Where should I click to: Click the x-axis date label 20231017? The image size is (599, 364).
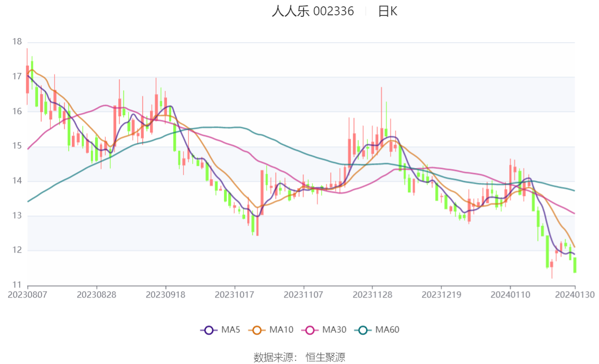(235, 295)
